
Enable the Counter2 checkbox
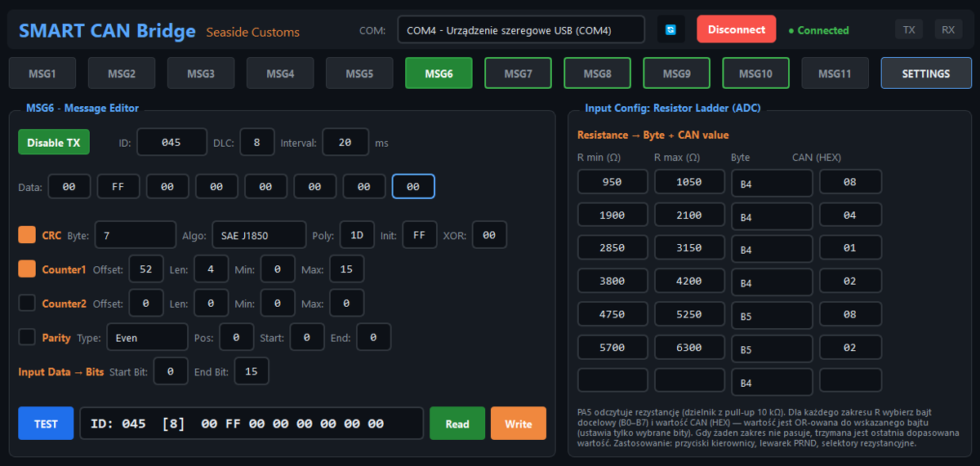[x=27, y=303]
